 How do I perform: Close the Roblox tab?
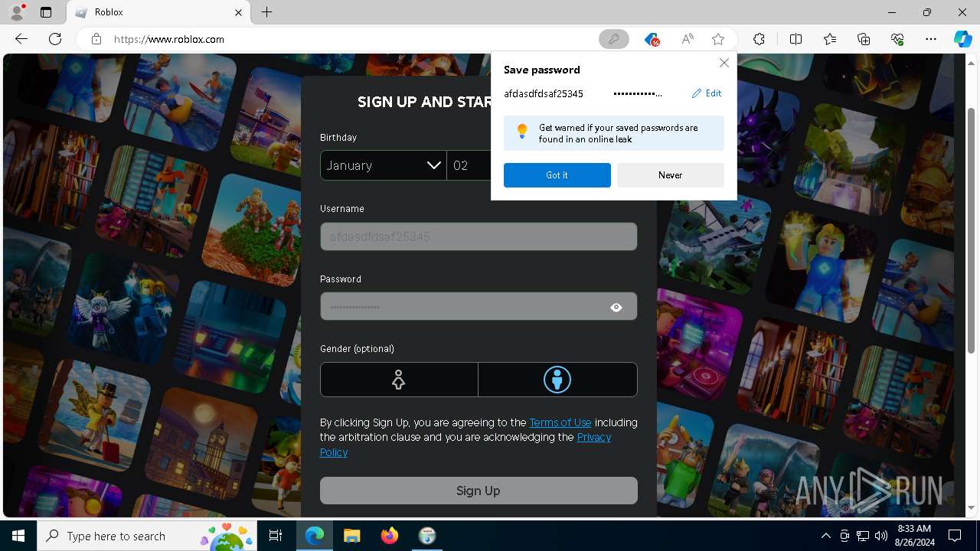238,12
